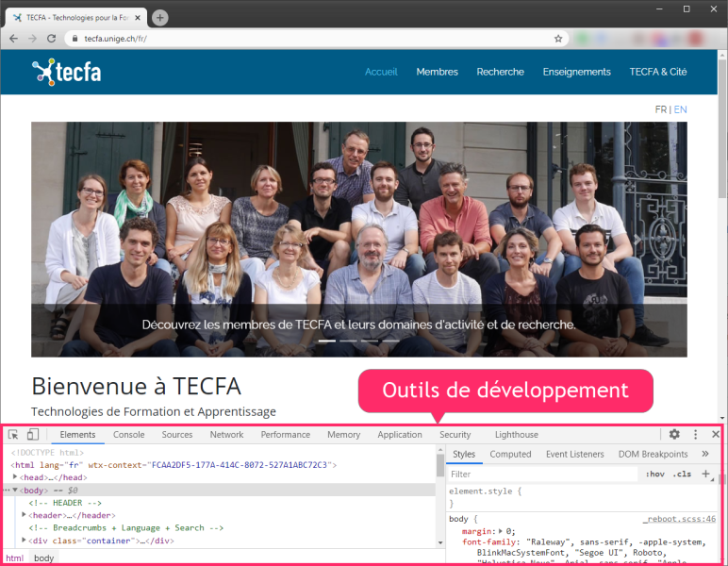Click the padlock site info icon

pos(74,39)
